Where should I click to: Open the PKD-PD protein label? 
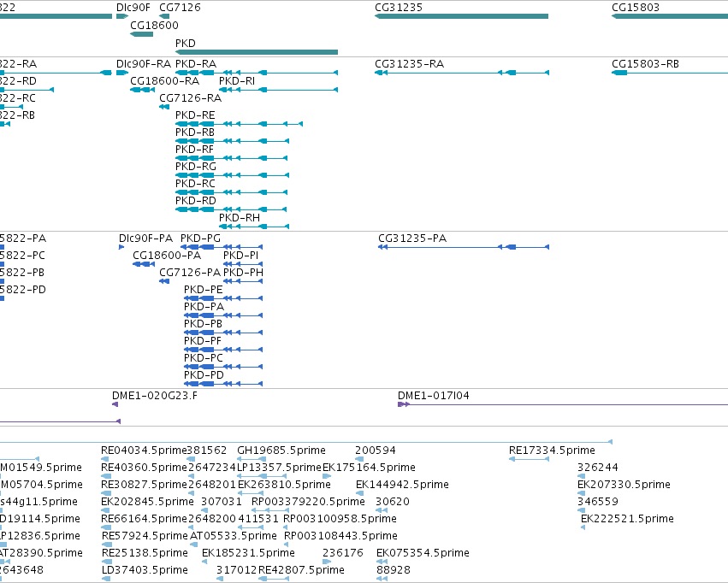(204, 374)
